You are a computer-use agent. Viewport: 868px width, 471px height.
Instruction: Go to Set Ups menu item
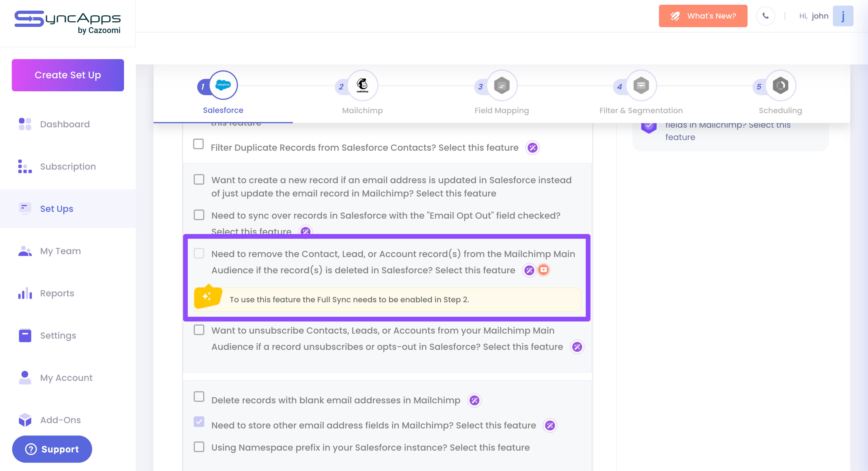tap(57, 209)
